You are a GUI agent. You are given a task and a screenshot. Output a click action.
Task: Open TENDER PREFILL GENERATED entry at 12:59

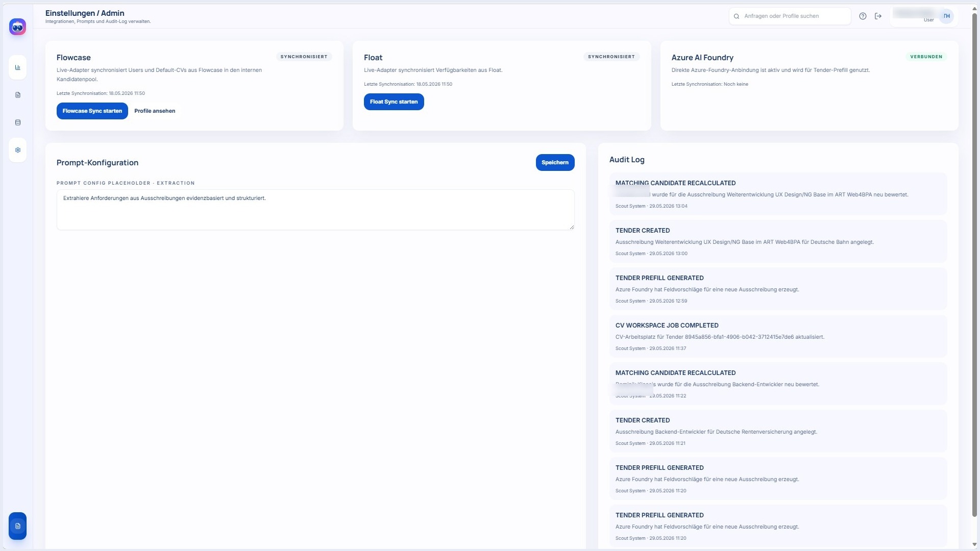[x=778, y=289]
